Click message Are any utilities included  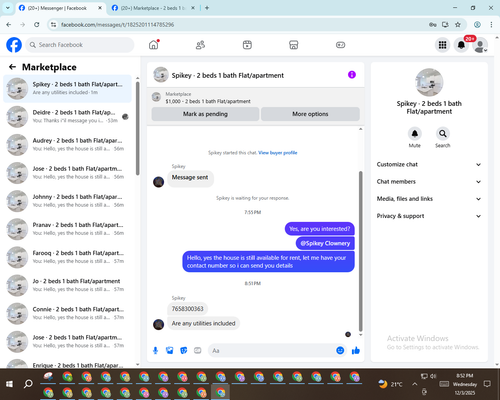point(203,323)
